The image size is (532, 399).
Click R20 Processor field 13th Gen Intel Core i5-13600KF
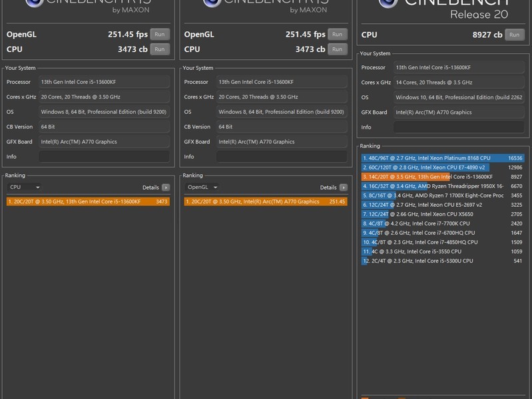pos(459,67)
